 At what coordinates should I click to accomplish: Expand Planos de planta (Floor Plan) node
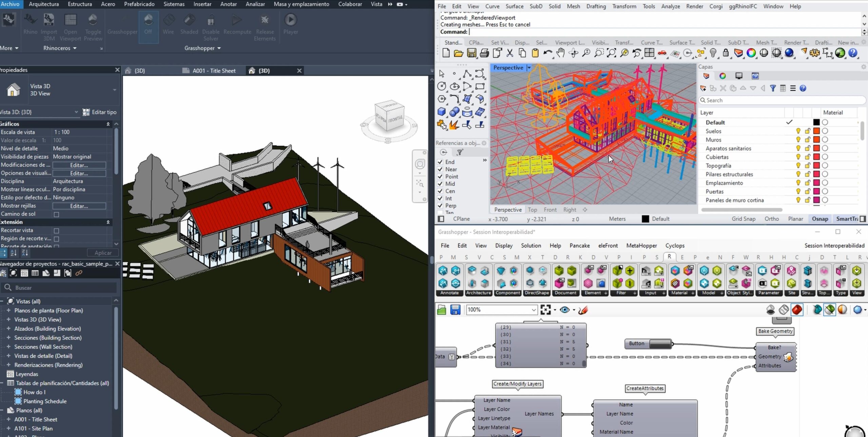coord(8,310)
